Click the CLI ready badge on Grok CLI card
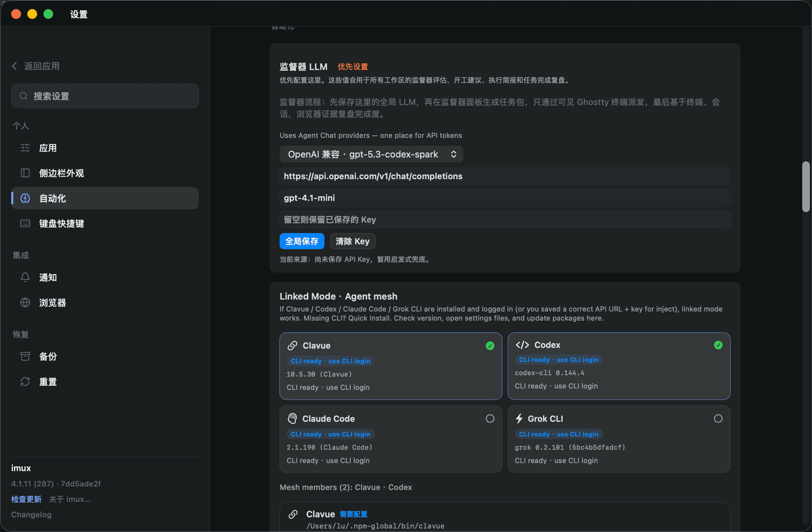 pyautogui.click(x=559, y=434)
